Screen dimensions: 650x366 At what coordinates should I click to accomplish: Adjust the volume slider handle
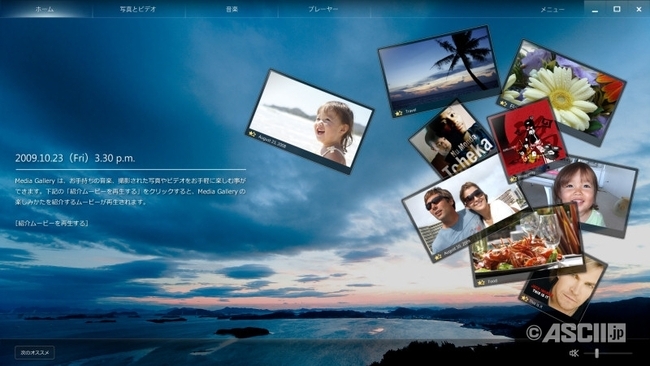(x=597, y=353)
